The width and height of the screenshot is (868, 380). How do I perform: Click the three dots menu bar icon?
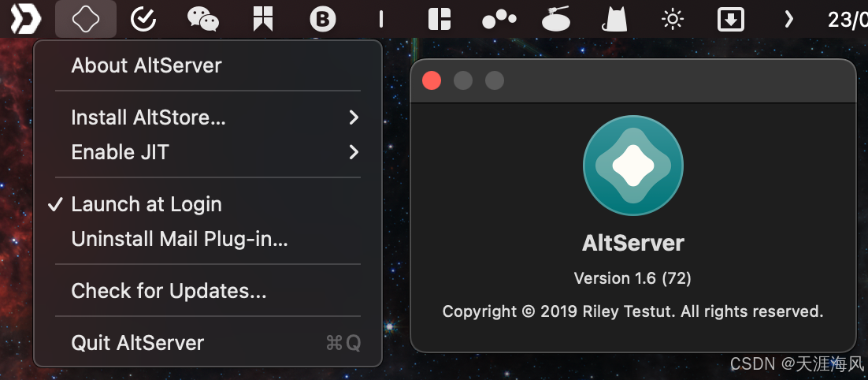point(499,20)
